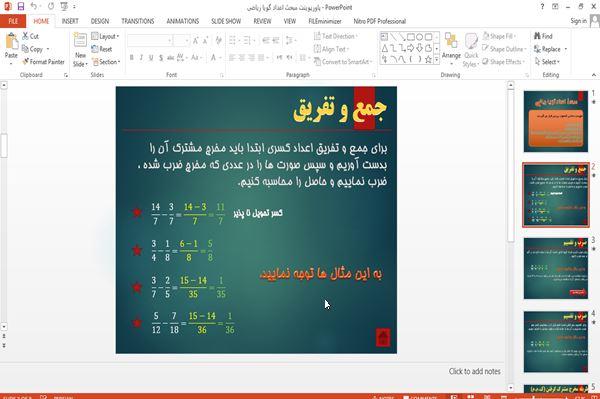Open the ANIMATIONS tab

click(x=183, y=21)
